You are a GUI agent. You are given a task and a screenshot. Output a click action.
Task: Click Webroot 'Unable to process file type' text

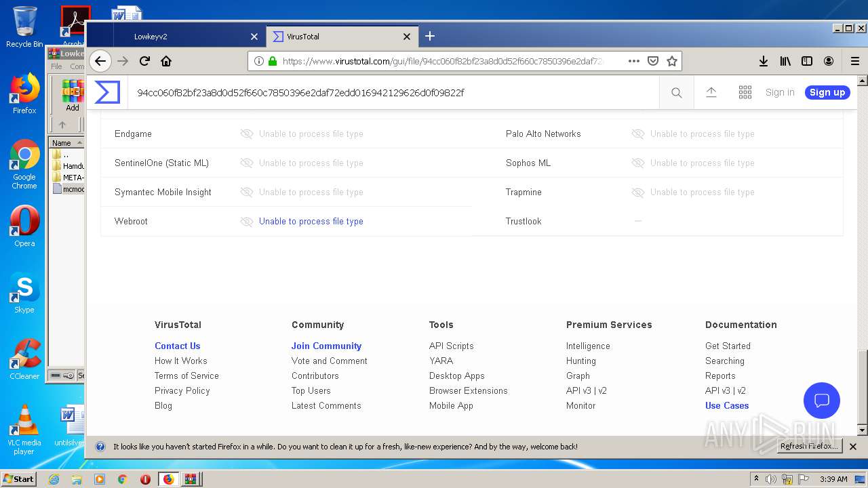click(311, 221)
